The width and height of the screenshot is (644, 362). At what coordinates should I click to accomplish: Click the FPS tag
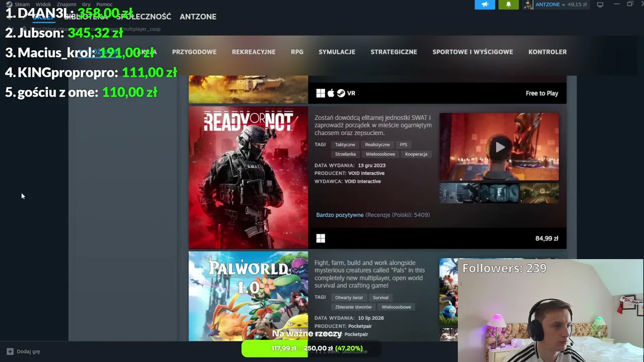tap(404, 145)
